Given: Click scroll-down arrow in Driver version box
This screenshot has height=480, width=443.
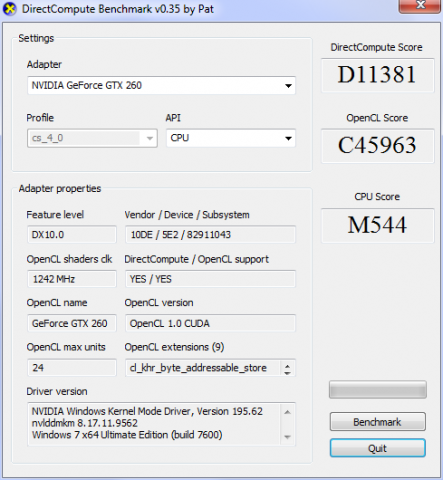Looking at the screenshot, I should point(287,437).
